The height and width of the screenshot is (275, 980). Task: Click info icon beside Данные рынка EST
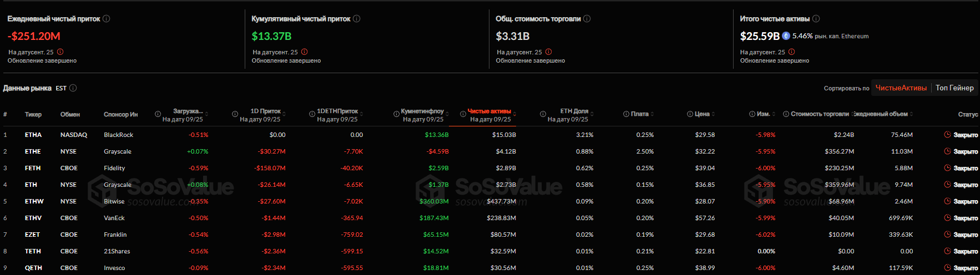73,88
